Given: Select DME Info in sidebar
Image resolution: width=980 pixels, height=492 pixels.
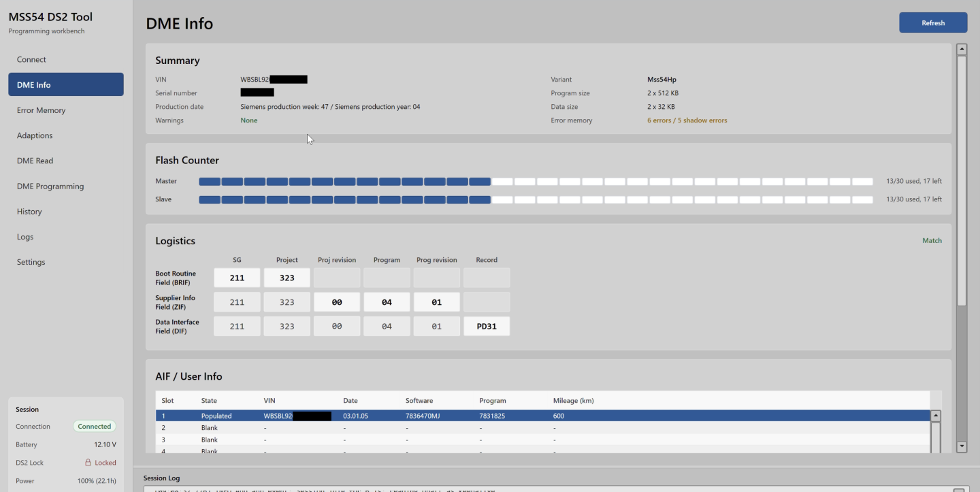Looking at the screenshot, I should [x=65, y=84].
